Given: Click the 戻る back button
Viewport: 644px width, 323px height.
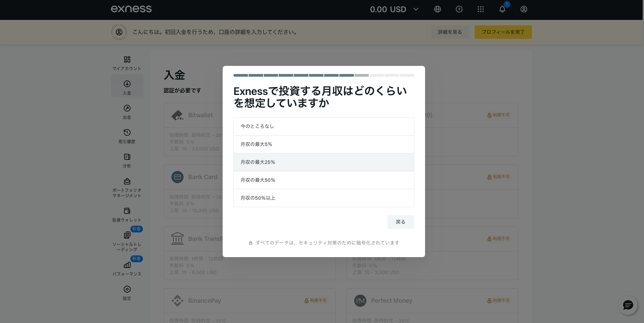Looking at the screenshot, I should pyautogui.click(x=400, y=222).
